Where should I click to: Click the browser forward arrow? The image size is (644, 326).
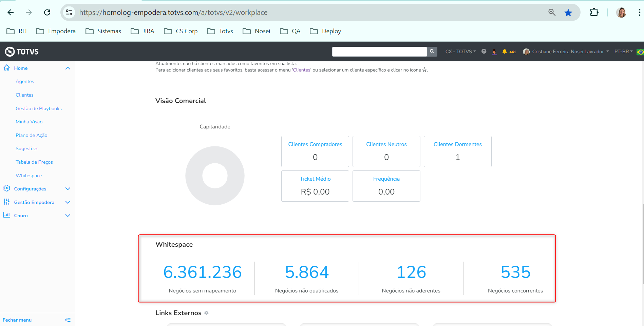click(29, 13)
